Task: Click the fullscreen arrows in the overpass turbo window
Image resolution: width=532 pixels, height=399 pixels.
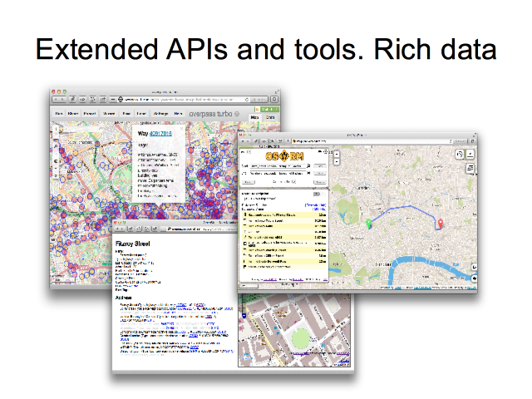Action: pos(277,92)
